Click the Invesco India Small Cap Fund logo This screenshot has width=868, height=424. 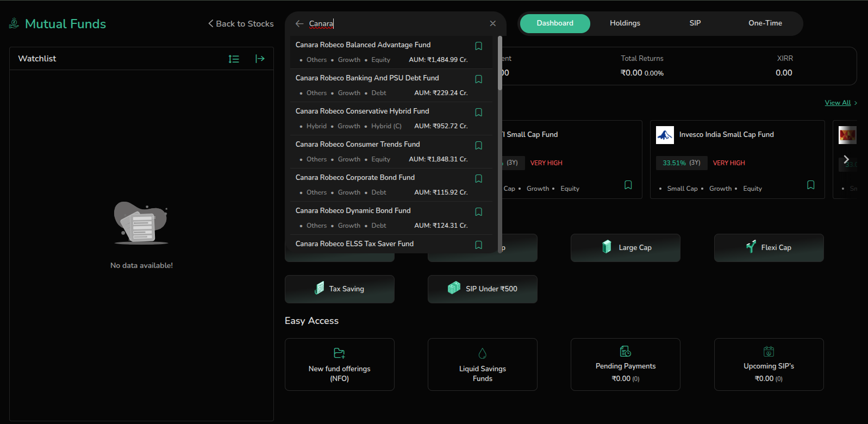(x=665, y=135)
